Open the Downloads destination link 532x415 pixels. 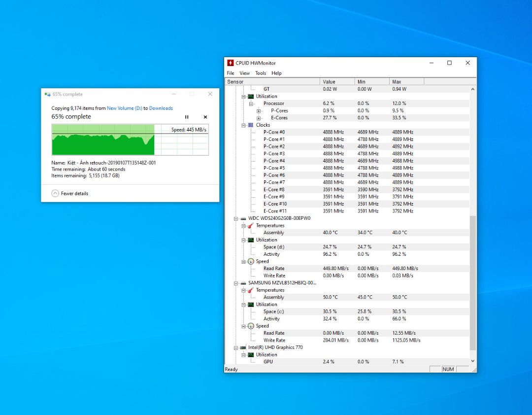point(161,108)
